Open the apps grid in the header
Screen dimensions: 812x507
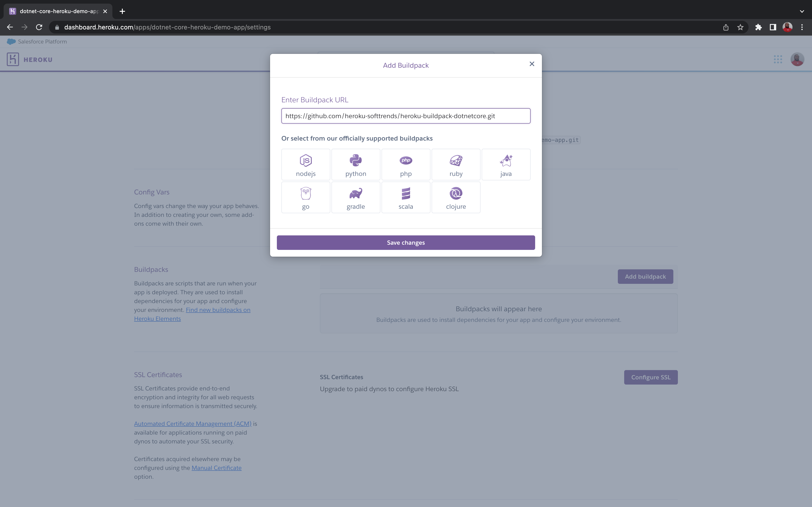point(778,59)
